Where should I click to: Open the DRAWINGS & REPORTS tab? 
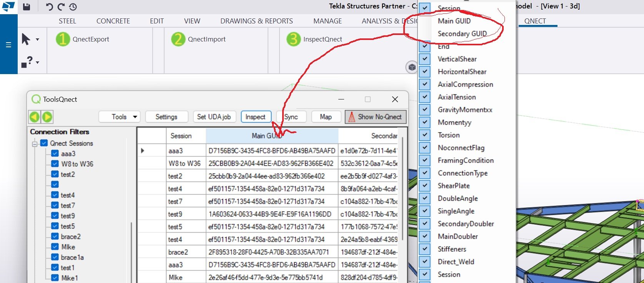click(256, 21)
